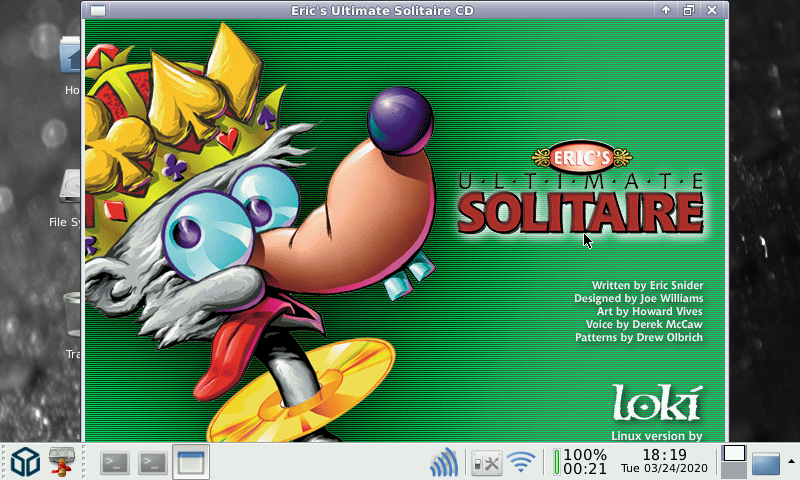This screenshot has width=800, height=480.
Task: Select the active Solitaire window taskbar button
Action: tap(191, 462)
